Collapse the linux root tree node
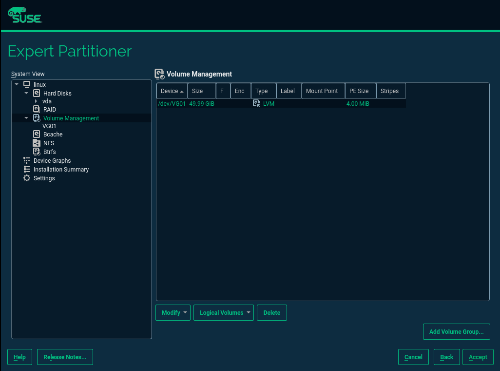Image resolution: width=500 pixels, height=371 pixels. (x=17, y=84)
